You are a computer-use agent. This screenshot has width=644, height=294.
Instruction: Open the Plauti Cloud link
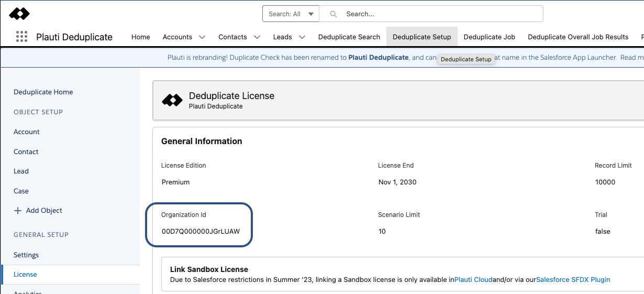tap(473, 280)
